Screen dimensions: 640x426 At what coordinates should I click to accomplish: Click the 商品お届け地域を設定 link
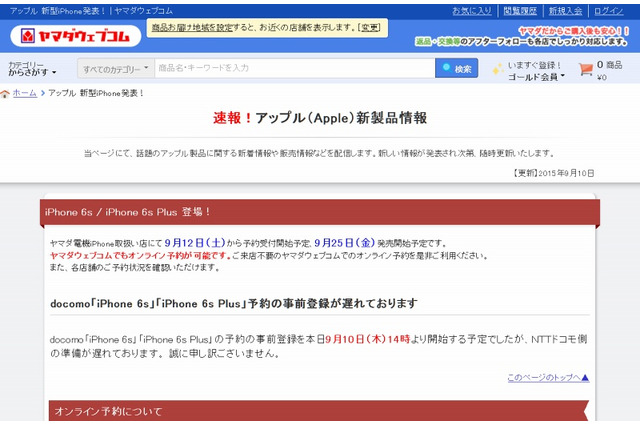[192, 28]
